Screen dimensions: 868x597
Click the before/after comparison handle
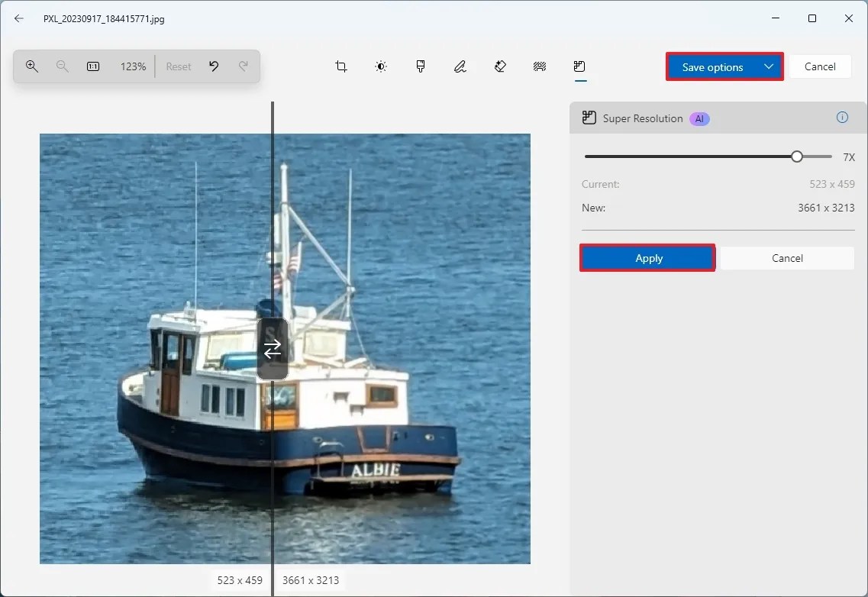coord(273,349)
